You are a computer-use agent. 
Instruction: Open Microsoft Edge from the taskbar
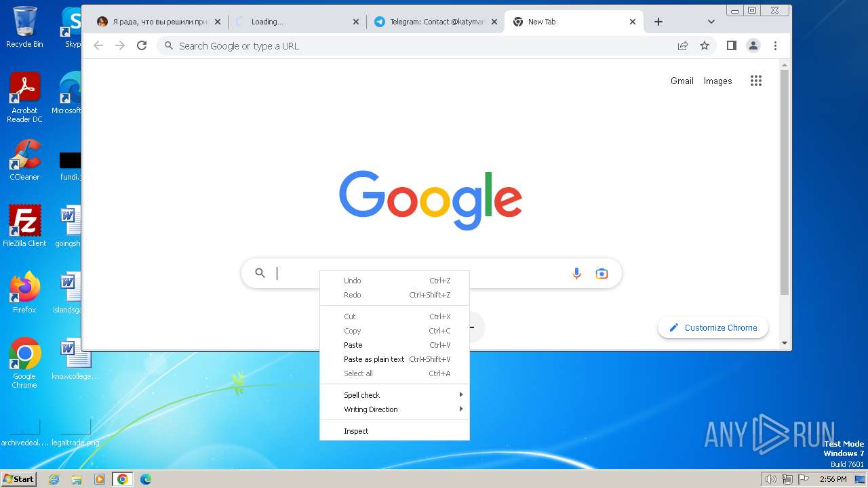(145, 479)
